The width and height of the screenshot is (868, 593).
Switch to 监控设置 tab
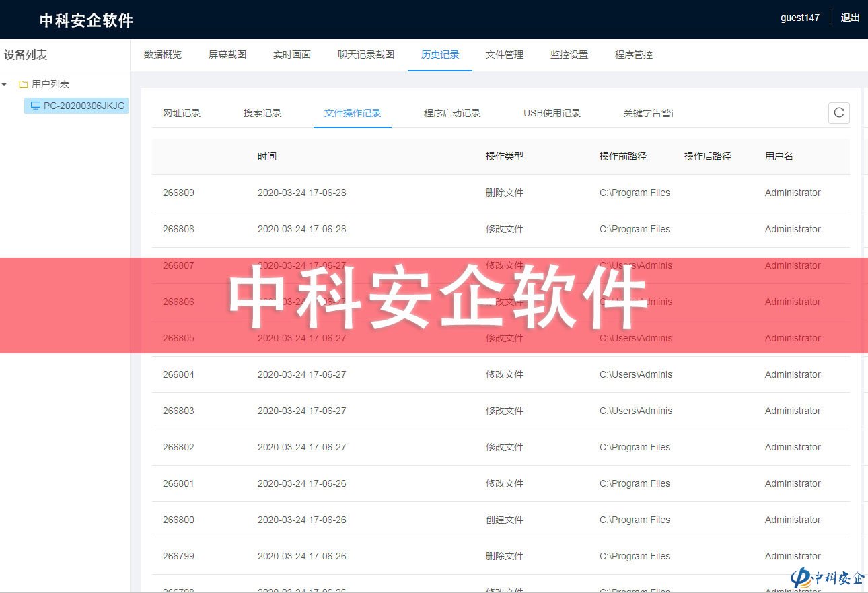569,55
